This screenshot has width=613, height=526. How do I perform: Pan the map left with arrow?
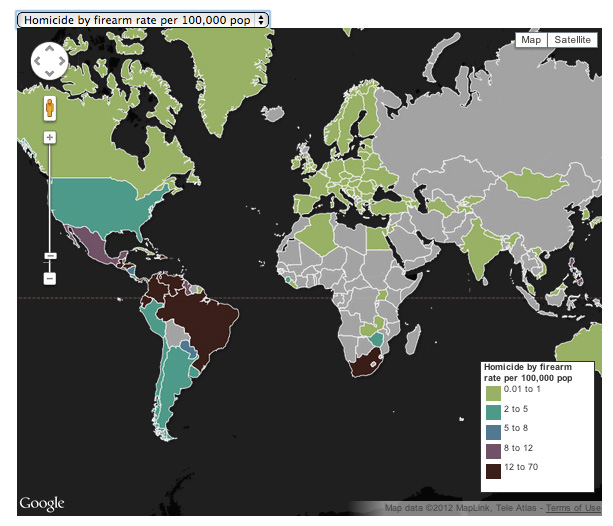(37, 61)
